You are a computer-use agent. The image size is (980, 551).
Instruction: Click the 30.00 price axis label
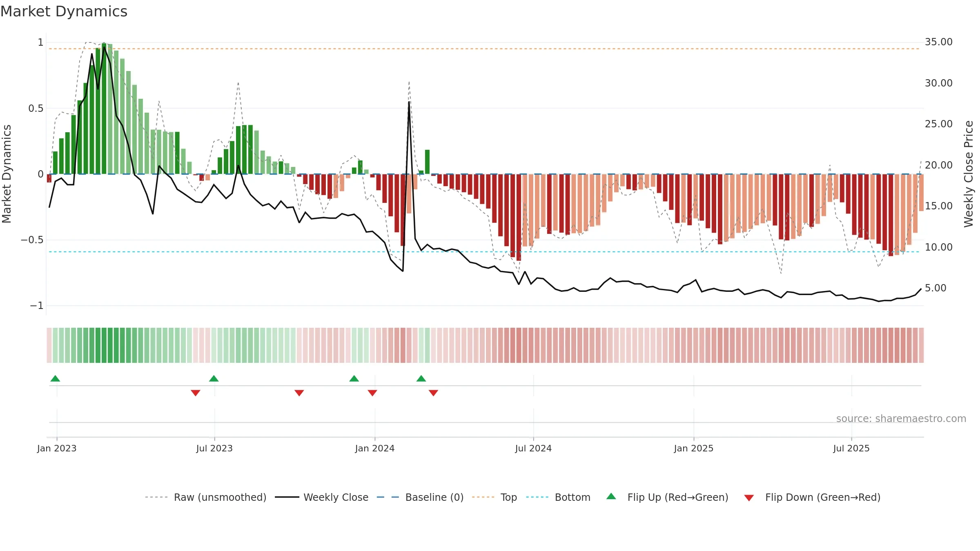(938, 83)
